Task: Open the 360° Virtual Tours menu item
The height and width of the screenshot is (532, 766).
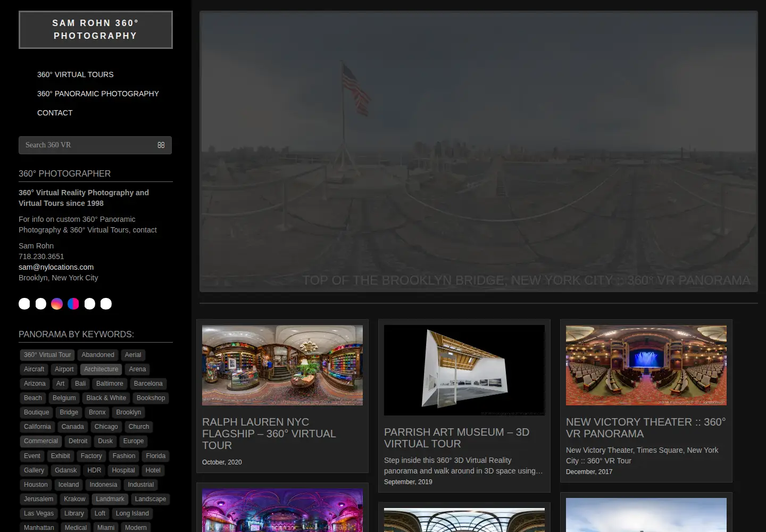Action: [76, 74]
